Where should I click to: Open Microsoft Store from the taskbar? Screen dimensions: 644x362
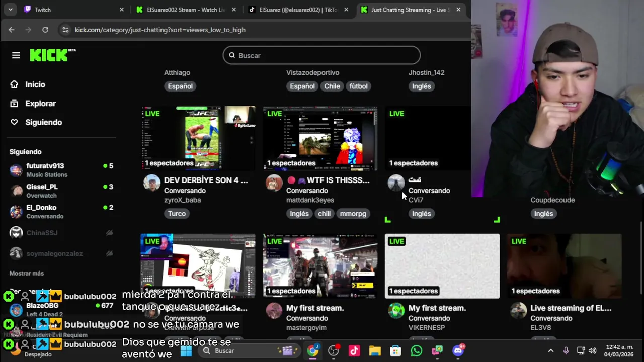[395, 351]
